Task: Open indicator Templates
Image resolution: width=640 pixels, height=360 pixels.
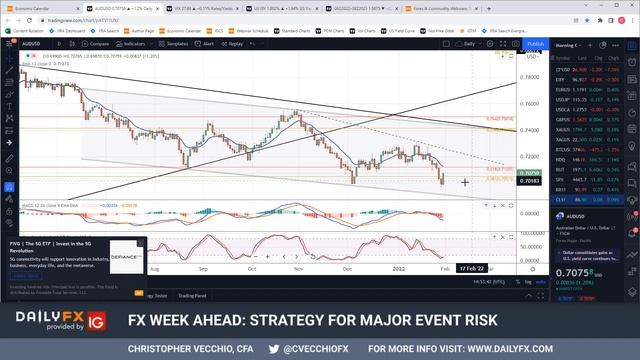Action: pos(173,44)
